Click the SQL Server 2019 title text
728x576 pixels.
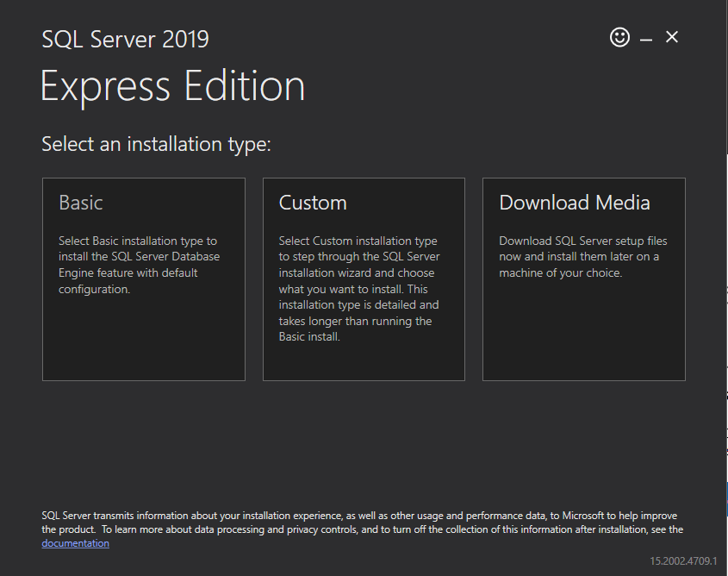tap(125, 39)
